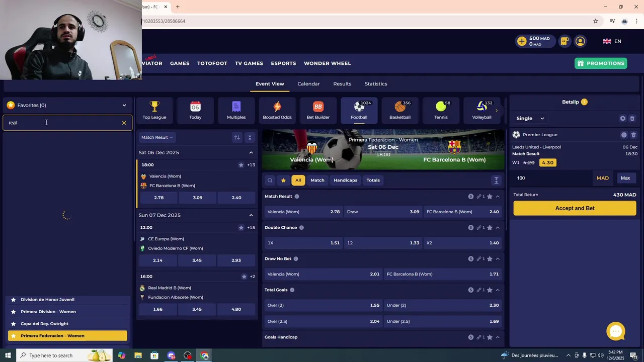This screenshot has width=644, height=362.
Task: Open market search magnifier icon
Action: pos(270,180)
